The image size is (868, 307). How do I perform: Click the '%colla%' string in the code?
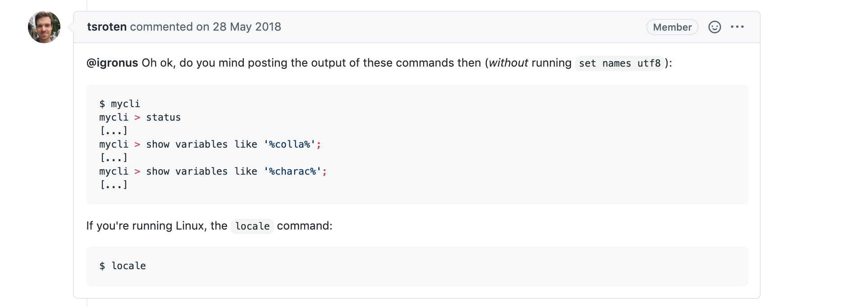(290, 144)
